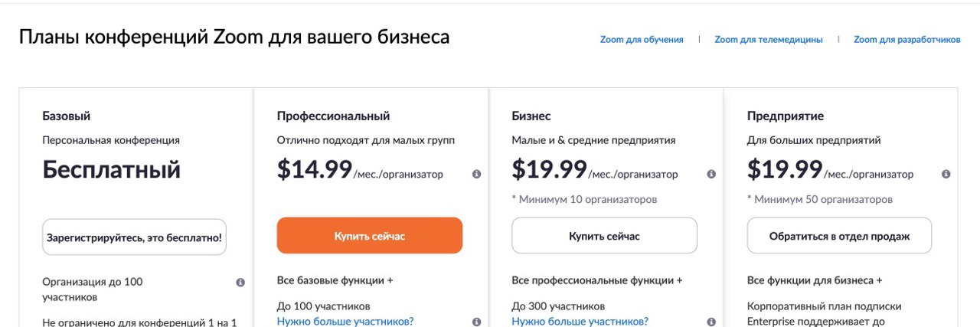This screenshot has height=327, width=980.
Task: Click Обратиться в отдел продаж button
Action: (840, 236)
